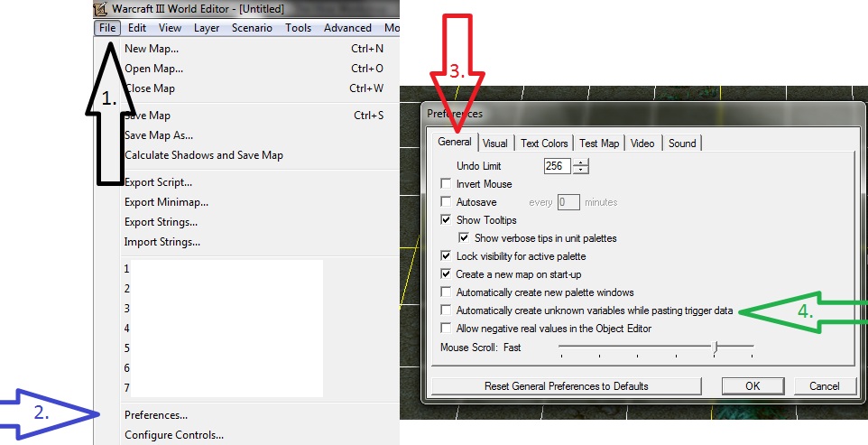
Task: Decrease Undo Limit with down arrow
Action: tap(581, 170)
